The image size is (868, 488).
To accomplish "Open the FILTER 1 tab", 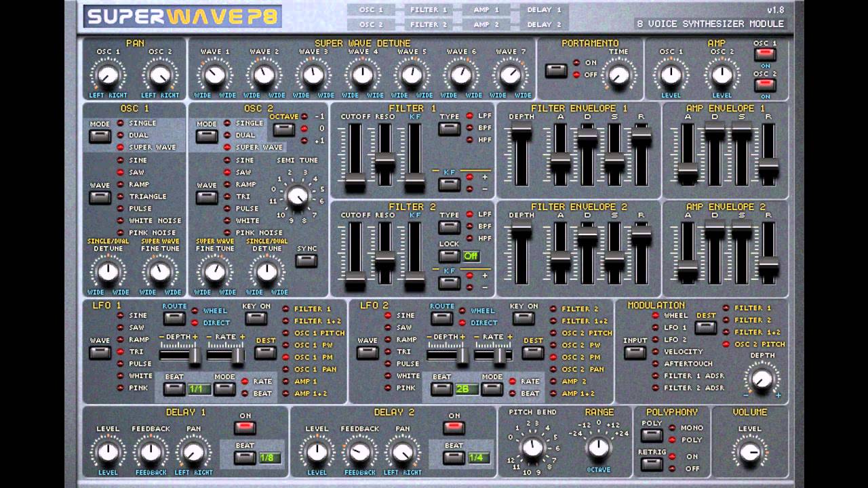I will tap(429, 10).
